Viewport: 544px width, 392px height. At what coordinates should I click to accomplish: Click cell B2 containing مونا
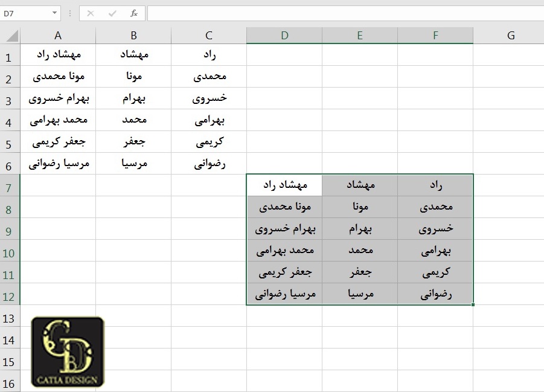click(x=133, y=76)
